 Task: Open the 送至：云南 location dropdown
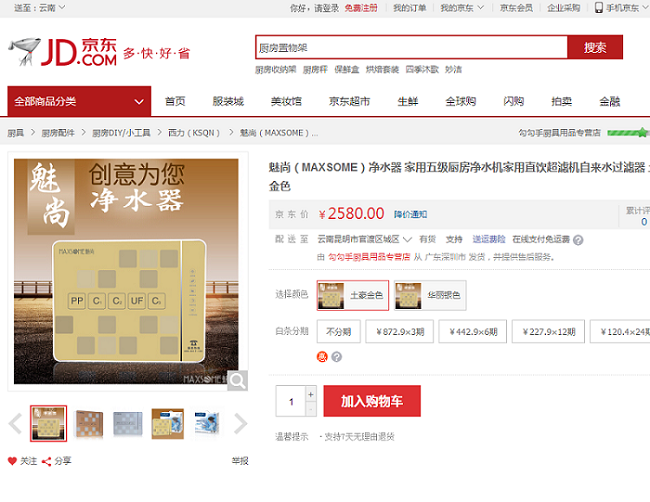pyautogui.click(x=40, y=7)
